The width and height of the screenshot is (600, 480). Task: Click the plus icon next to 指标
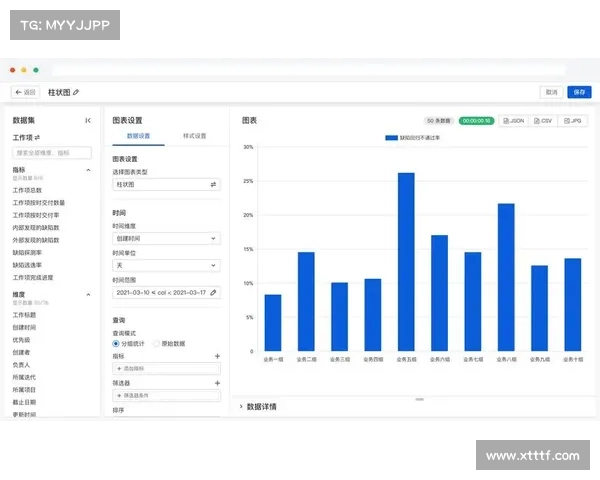coord(217,356)
